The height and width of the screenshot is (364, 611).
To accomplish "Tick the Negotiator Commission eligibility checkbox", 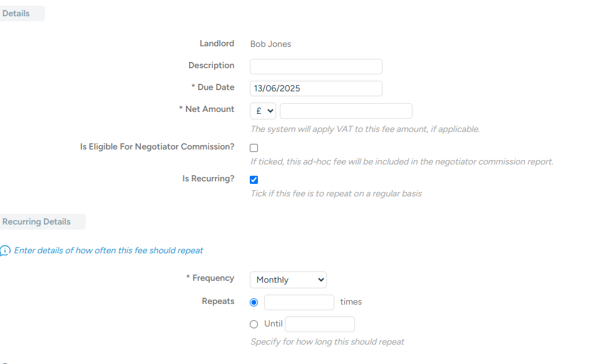I will 254,148.
